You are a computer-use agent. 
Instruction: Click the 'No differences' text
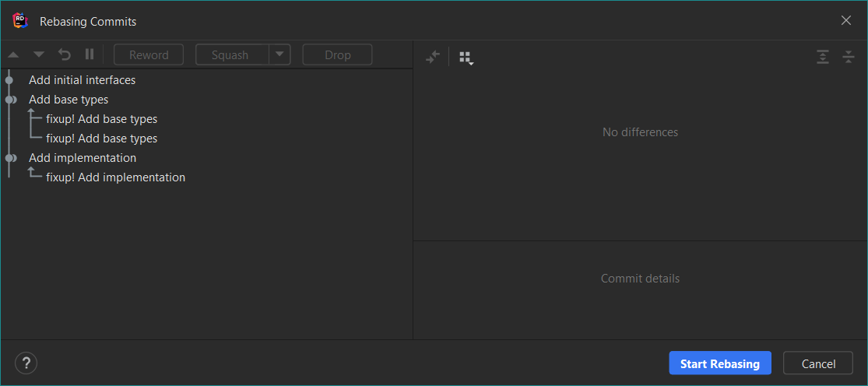640,132
